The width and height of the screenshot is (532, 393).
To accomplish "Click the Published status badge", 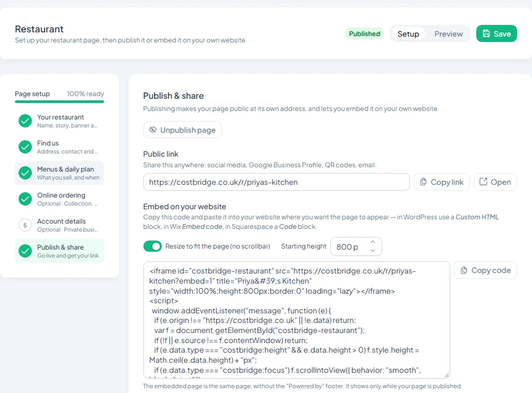I will (364, 33).
